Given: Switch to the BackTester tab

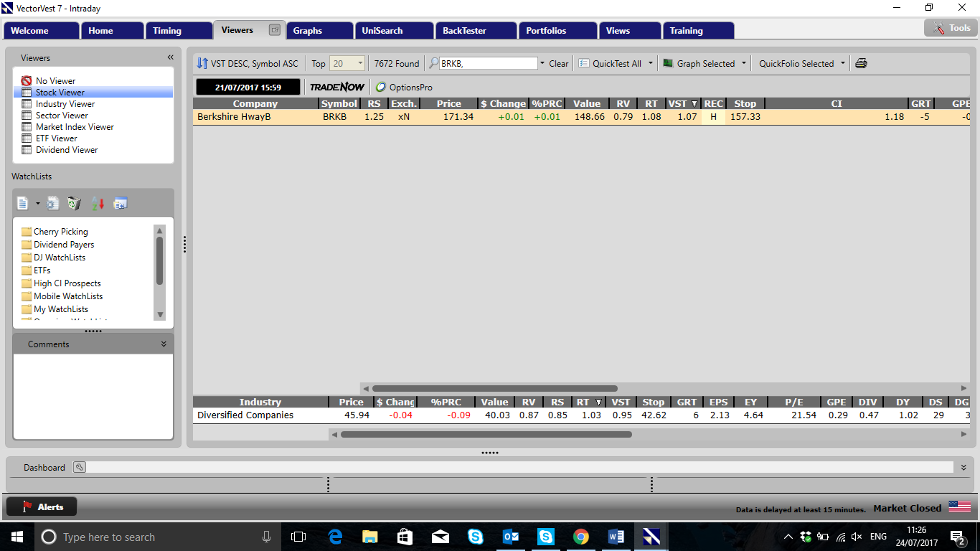Looking at the screenshot, I should (x=476, y=31).
